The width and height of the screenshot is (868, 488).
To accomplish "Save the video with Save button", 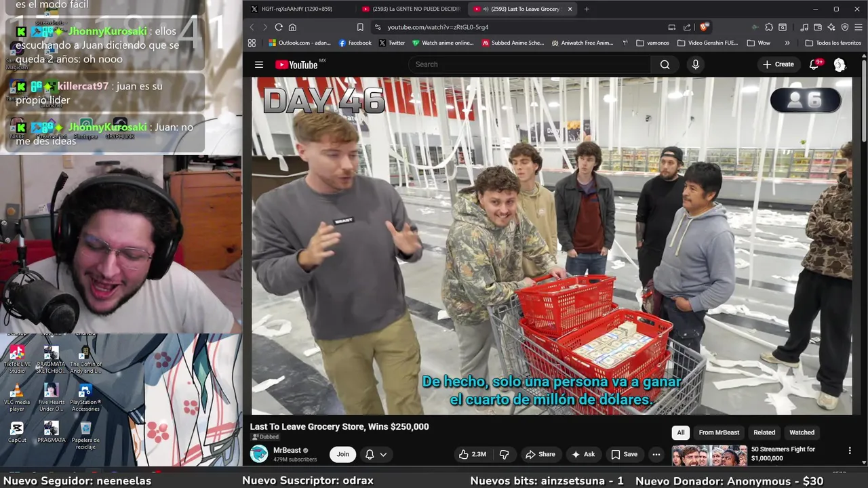I will pyautogui.click(x=624, y=454).
